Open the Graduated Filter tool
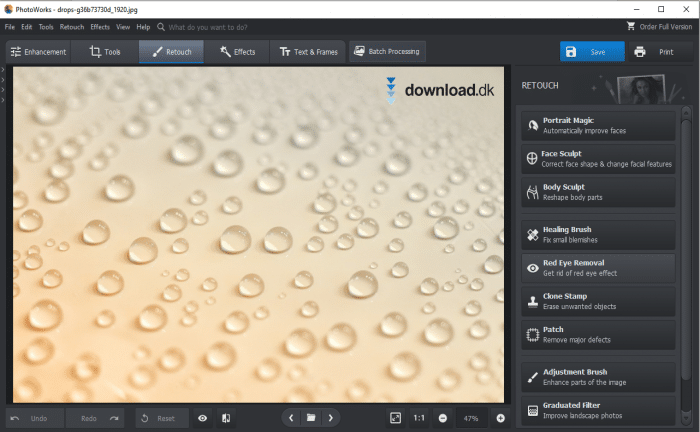This screenshot has width=700, height=432. tap(600, 410)
